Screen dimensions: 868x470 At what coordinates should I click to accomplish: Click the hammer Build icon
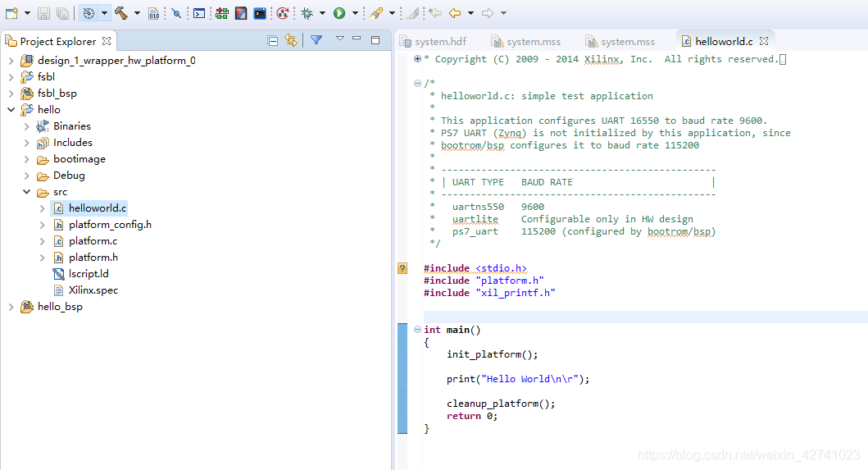coord(121,13)
